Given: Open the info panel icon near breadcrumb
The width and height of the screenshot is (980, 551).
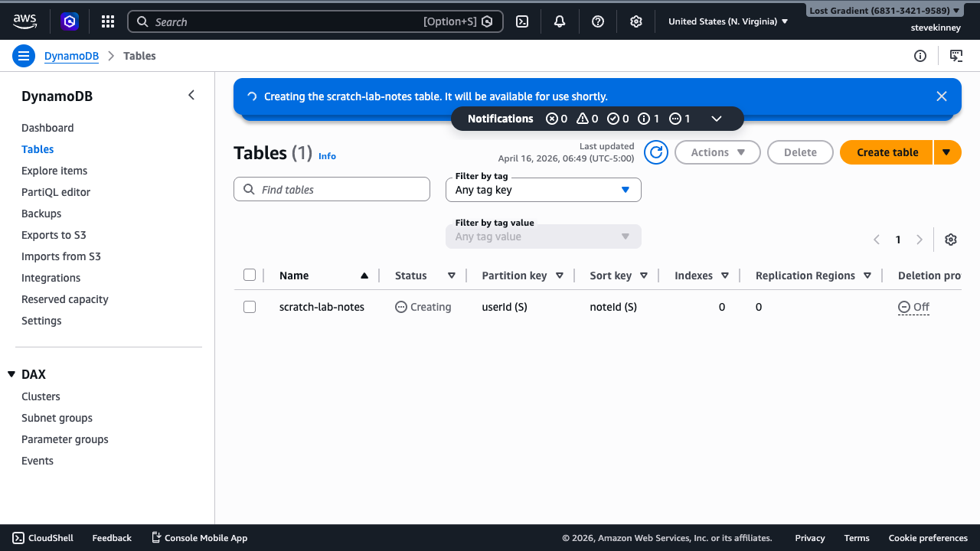Looking at the screenshot, I should (920, 56).
